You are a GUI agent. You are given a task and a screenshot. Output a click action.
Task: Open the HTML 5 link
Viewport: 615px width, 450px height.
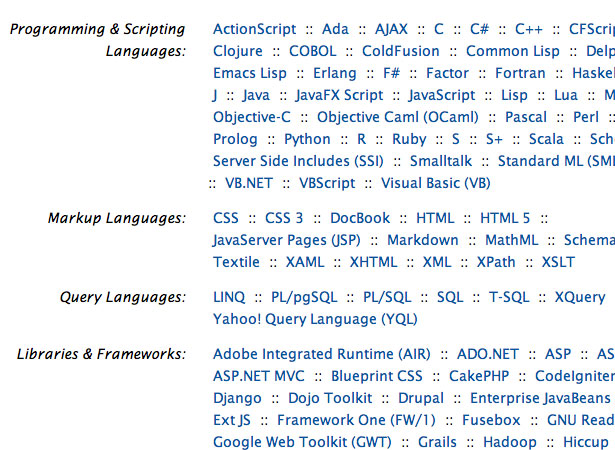pos(505,218)
